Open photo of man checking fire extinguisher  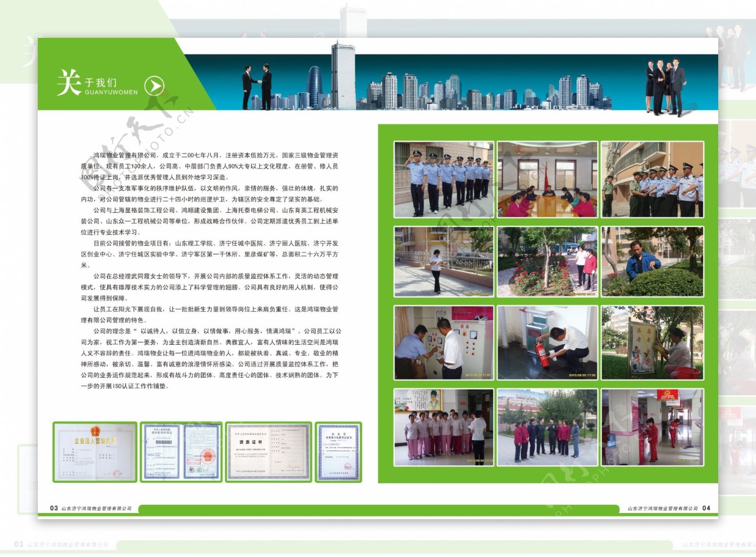pos(547,342)
